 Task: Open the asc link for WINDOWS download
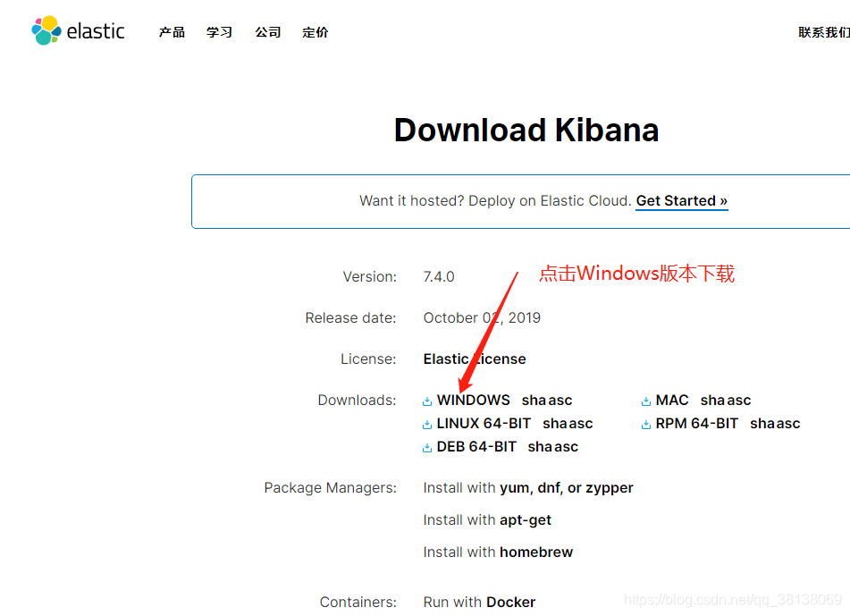tap(559, 400)
